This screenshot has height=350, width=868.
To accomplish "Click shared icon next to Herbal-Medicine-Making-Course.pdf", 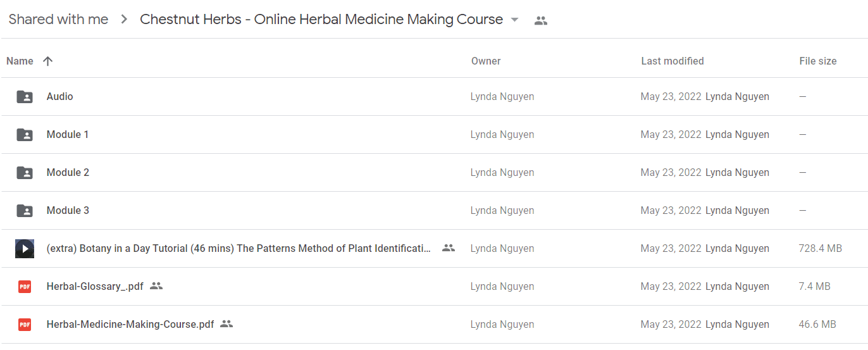I will point(226,324).
